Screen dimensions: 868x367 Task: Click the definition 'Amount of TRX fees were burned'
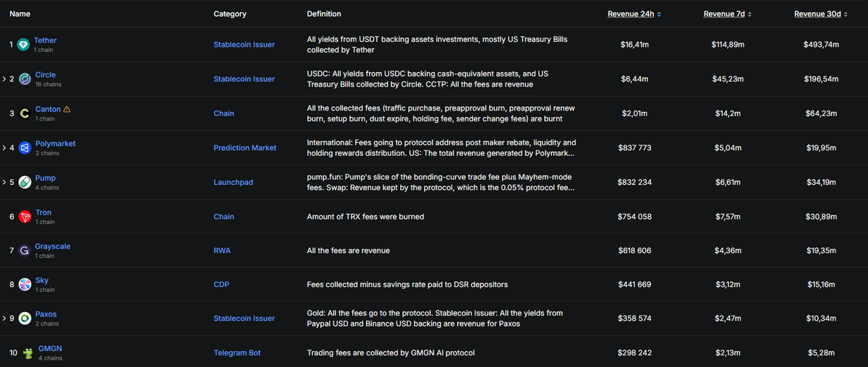point(365,217)
